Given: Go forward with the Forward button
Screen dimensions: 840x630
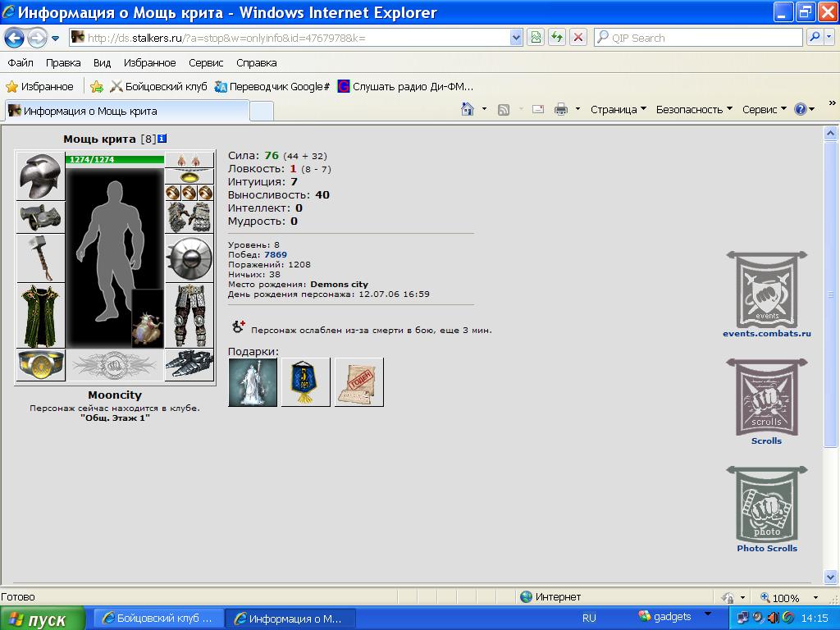Looking at the screenshot, I should (x=36, y=38).
